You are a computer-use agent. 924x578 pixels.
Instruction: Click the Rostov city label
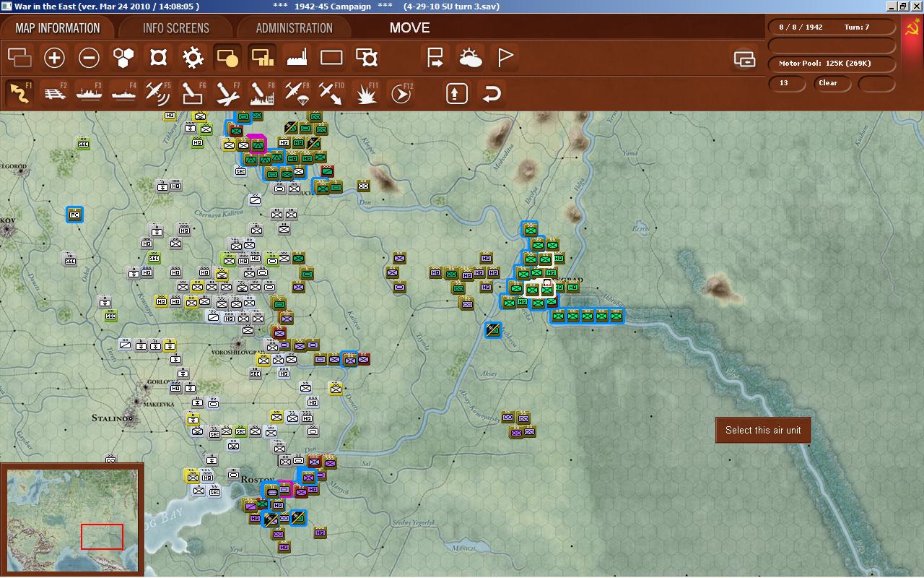click(x=258, y=480)
